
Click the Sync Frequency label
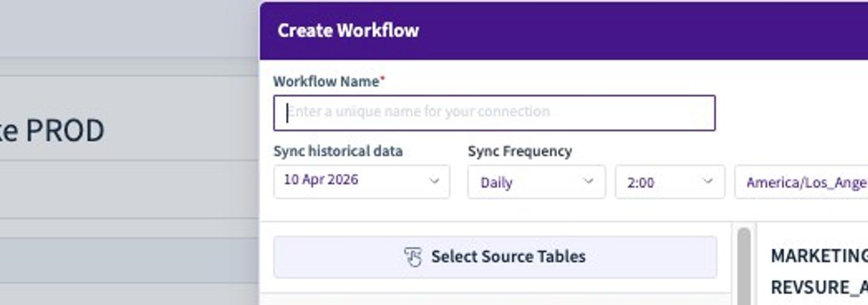[x=520, y=151]
